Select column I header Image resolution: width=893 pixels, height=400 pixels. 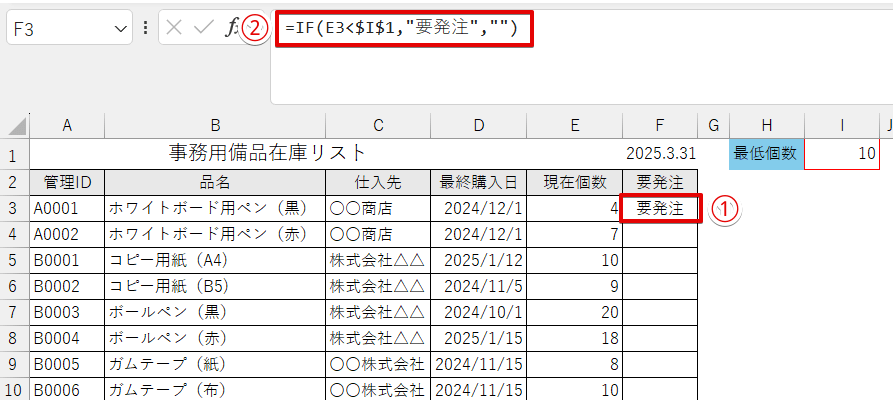842,125
